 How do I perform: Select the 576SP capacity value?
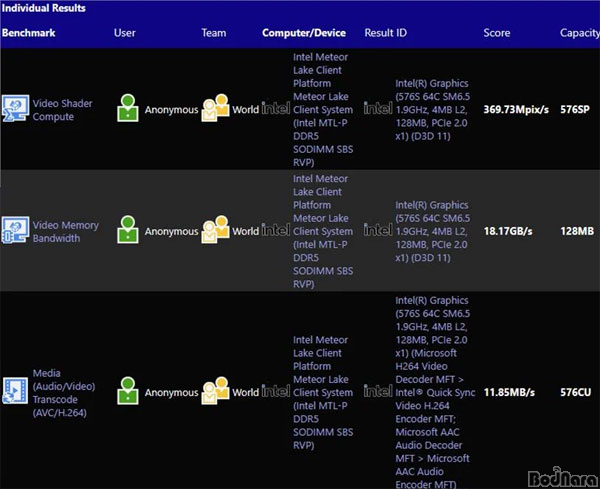(x=575, y=110)
